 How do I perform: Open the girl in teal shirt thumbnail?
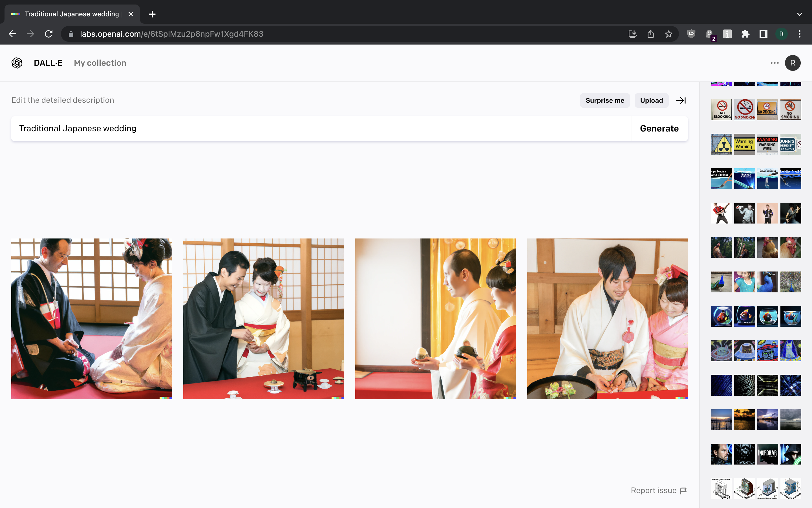(x=744, y=282)
